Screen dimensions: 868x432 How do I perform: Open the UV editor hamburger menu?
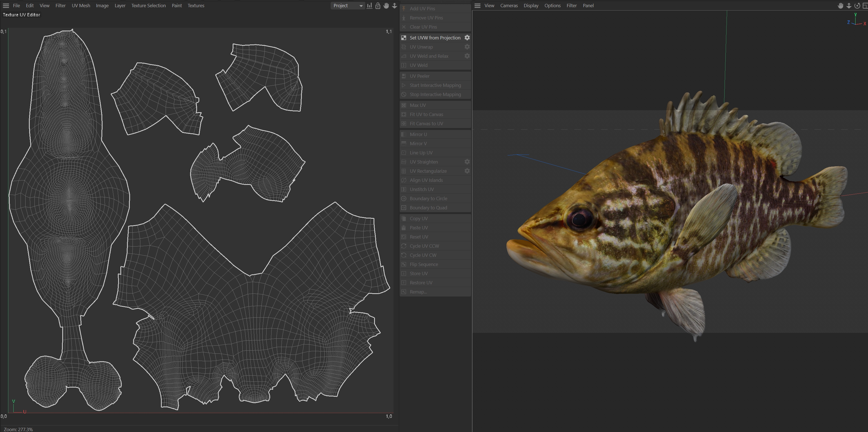pos(6,6)
